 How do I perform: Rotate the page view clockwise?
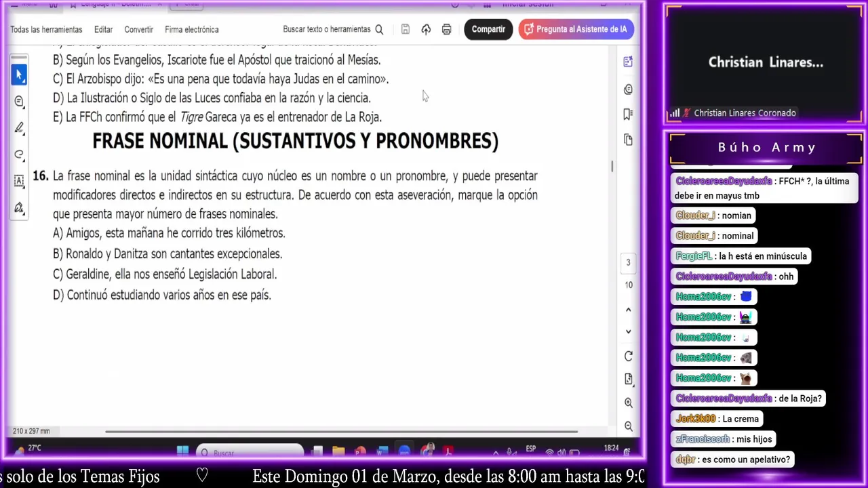click(x=628, y=357)
